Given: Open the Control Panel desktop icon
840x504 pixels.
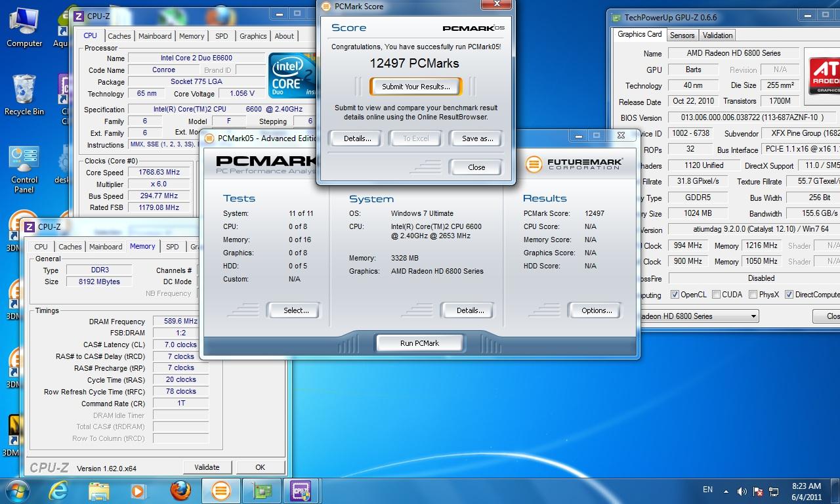Looking at the screenshot, I should pos(24,169).
